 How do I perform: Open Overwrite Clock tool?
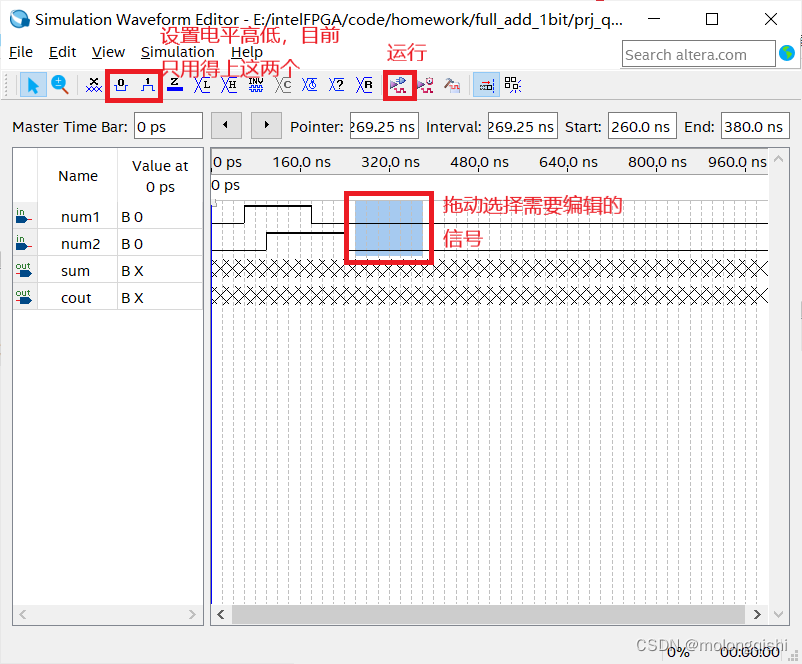coord(309,85)
